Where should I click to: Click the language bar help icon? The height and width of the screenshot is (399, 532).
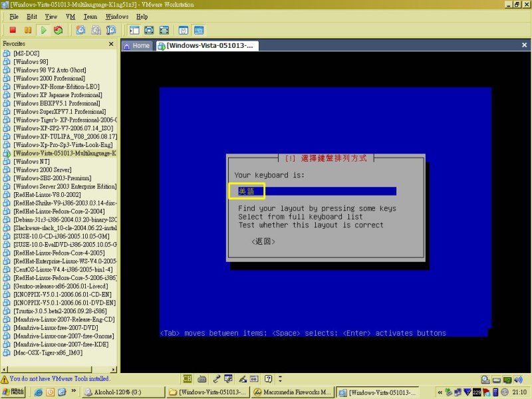coord(268,378)
